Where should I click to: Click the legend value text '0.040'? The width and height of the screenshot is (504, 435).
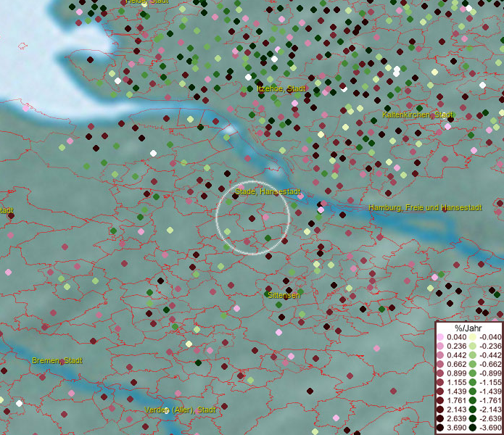[x=456, y=337]
